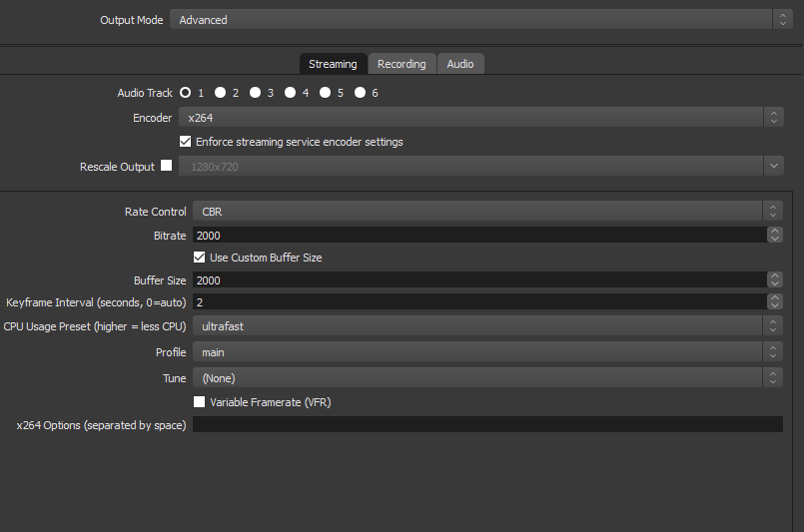Click the x264 Options text field
The height and width of the screenshot is (532, 804).
(487, 424)
